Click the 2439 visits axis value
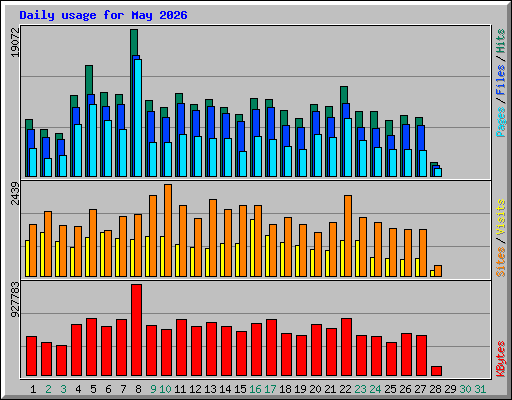 click(x=15, y=193)
